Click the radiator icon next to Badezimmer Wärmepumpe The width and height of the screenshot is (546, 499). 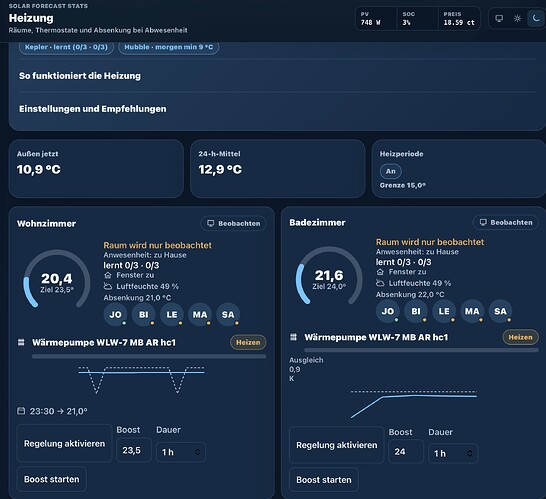294,337
